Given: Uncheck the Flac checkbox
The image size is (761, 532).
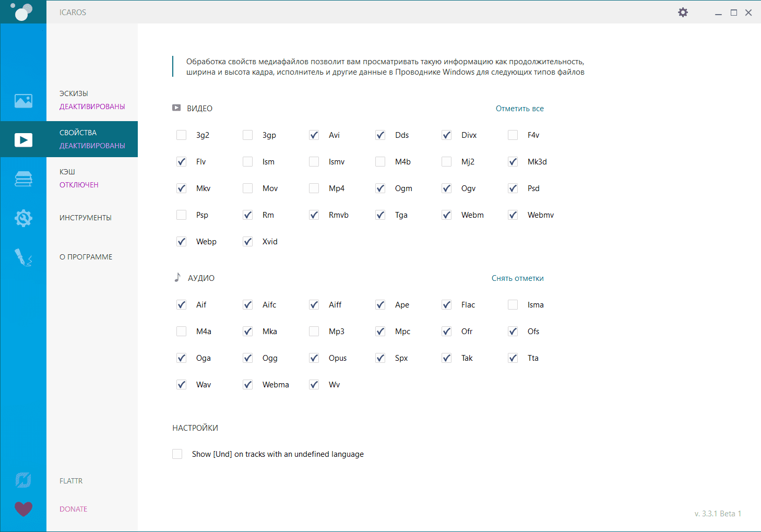Looking at the screenshot, I should click(x=447, y=305).
